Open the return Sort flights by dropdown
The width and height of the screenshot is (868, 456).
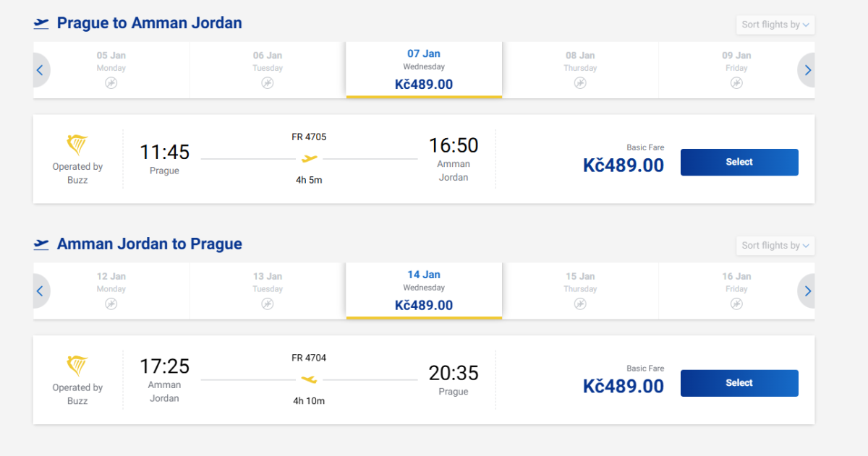point(775,246)
